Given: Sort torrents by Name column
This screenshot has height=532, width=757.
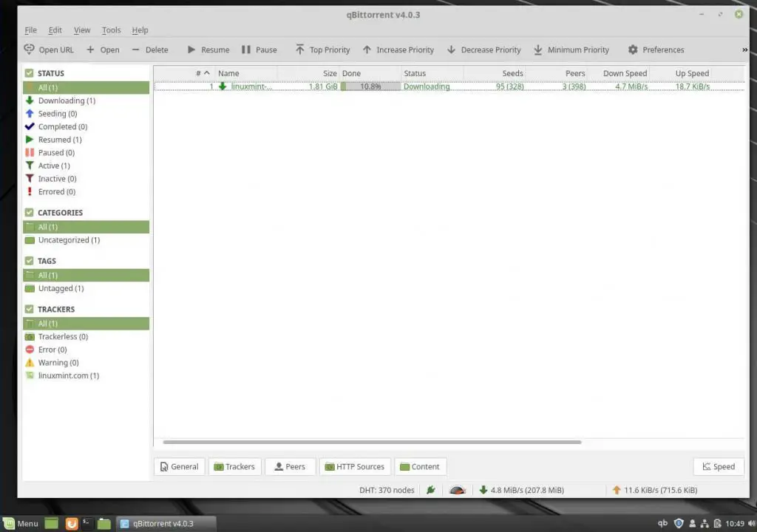Looking at the screenshot, I should [245, 73].
